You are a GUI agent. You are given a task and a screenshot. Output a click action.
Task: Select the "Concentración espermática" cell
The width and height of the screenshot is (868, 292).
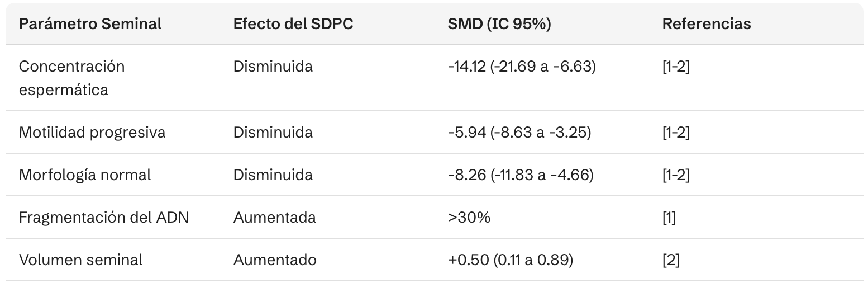72,78
